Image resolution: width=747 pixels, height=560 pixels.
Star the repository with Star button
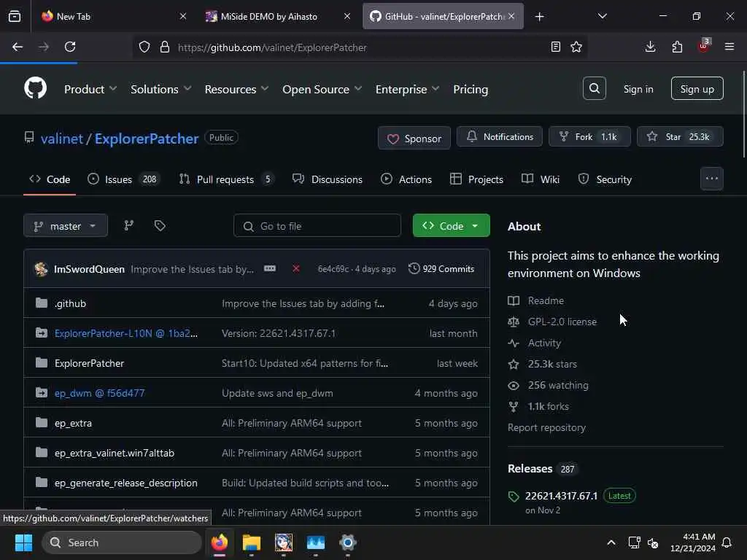coord(680,136)
